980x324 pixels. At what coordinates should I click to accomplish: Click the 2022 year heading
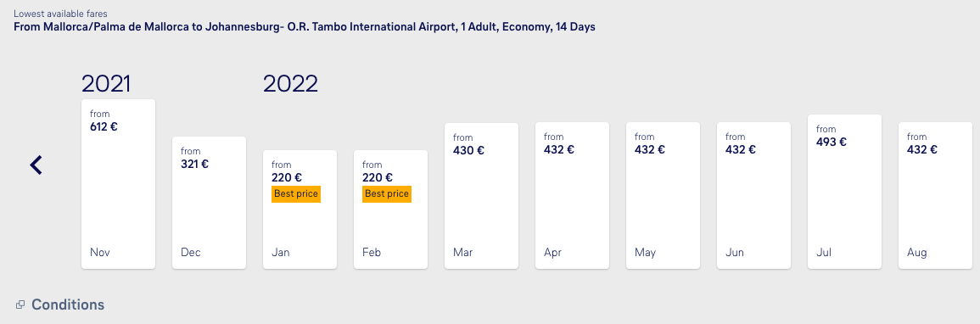click(291, 84)
